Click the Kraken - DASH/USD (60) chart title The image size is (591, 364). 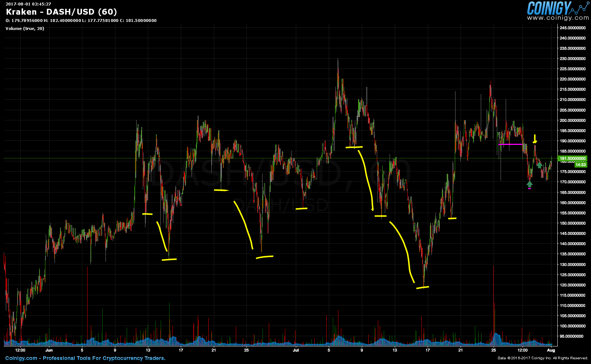tap(61, 12)
